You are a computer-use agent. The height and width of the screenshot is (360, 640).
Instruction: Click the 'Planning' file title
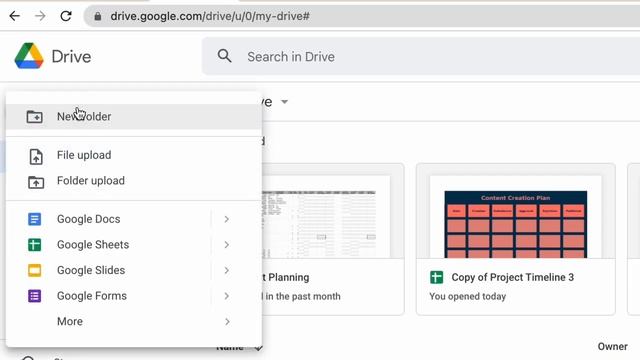coord(289,278)
